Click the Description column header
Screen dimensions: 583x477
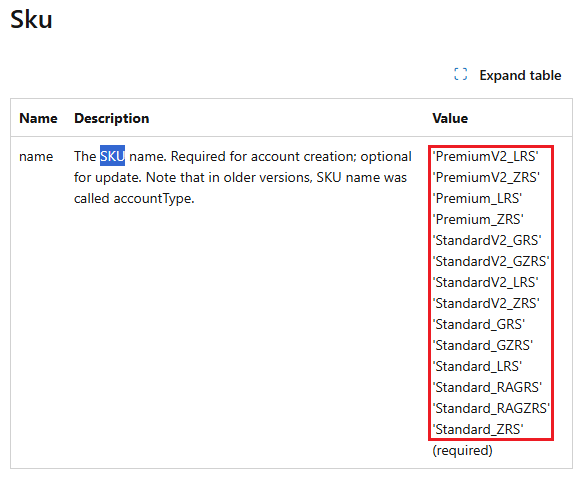click(112, 118)
